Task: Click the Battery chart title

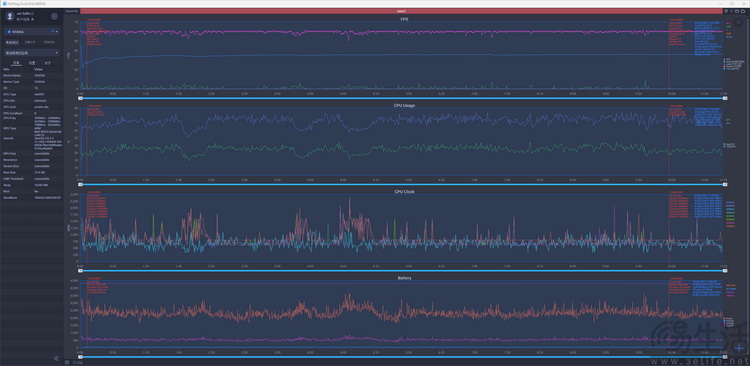Action: 405,277
